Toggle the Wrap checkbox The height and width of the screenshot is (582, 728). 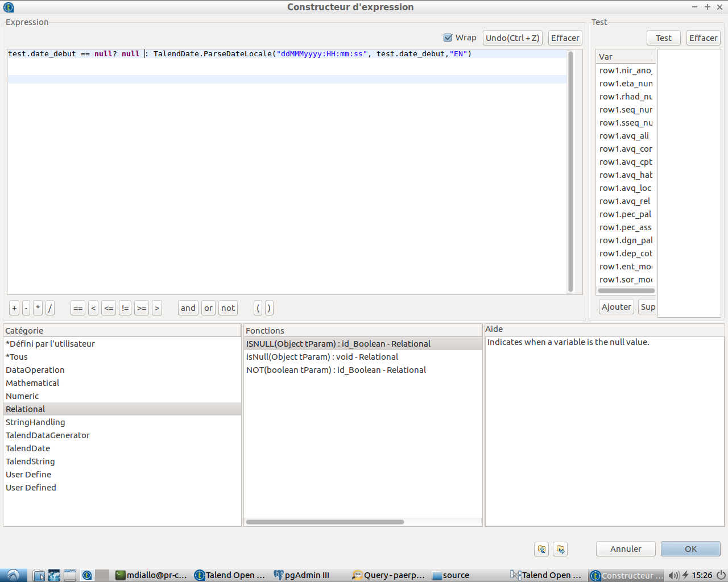coord(448,38)
